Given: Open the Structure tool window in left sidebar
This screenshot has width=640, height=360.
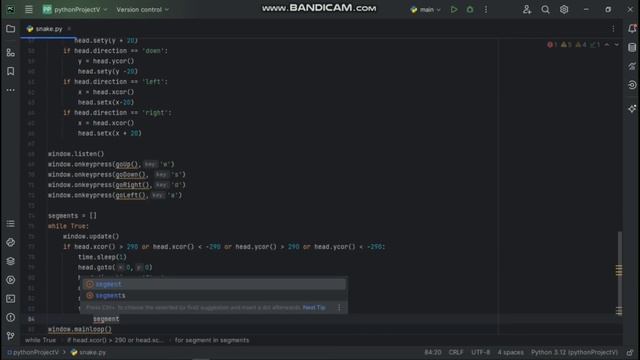Looking at the screenshot, I should point(11,53).
